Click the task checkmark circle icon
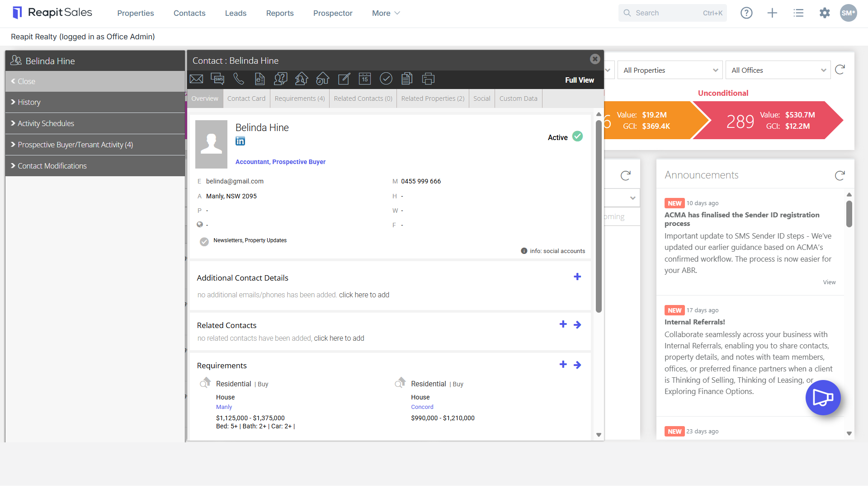 386,79
